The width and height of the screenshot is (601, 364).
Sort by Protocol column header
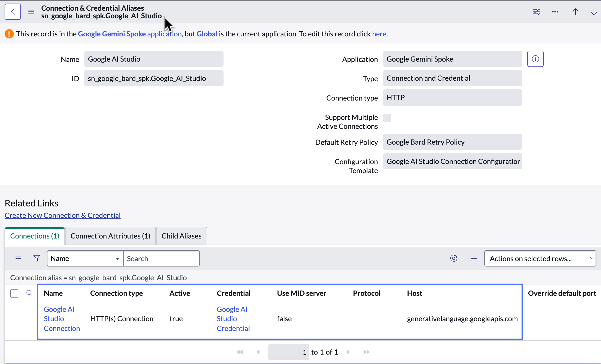367,293
